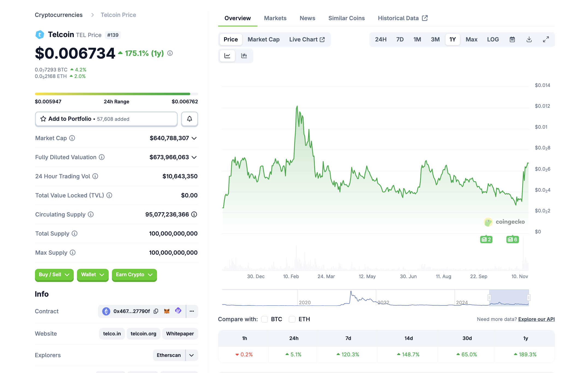Click the price alert bell icon
This screenshot has height=373, width=588.
189,119
